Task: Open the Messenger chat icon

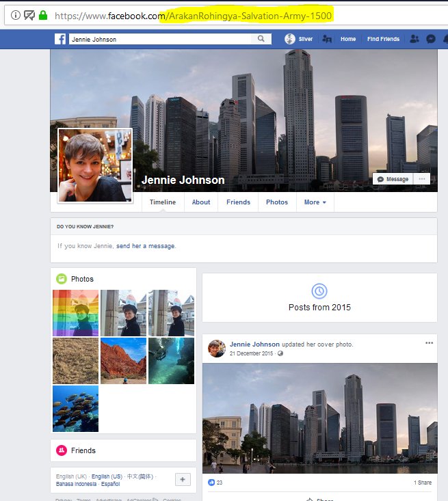Action: [x=431, y=39]
